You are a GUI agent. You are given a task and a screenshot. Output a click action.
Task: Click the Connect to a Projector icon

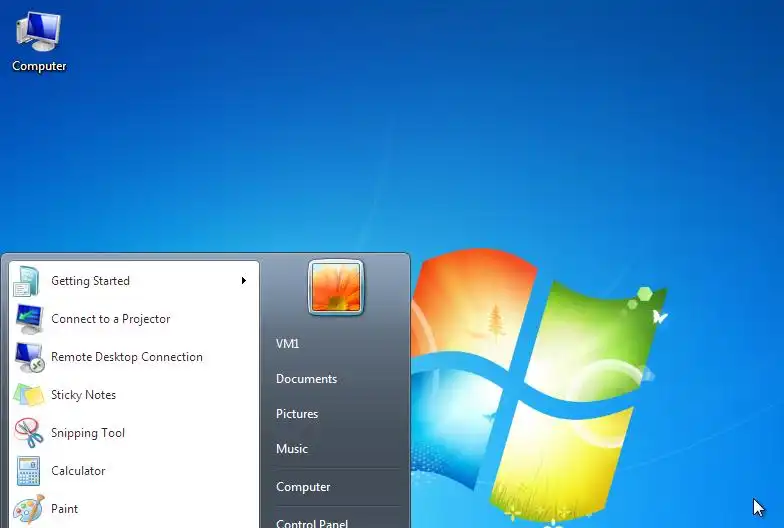pos(29,319)
